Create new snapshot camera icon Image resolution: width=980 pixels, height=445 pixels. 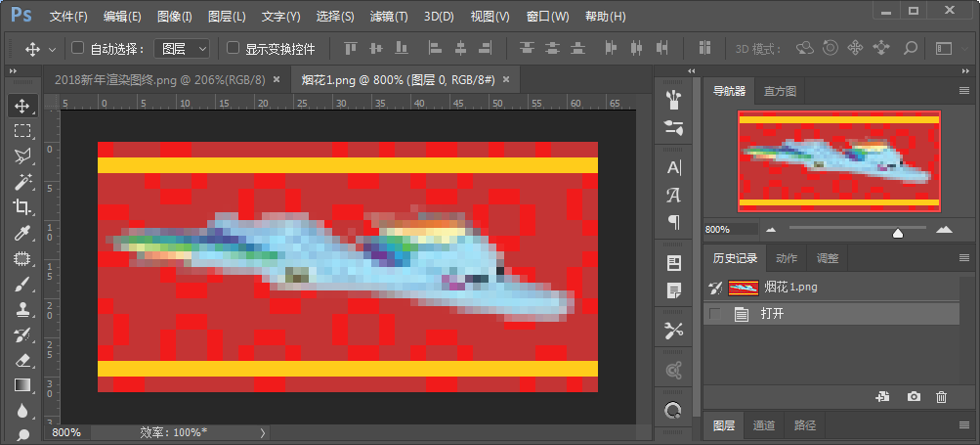[x=914, y=397]
